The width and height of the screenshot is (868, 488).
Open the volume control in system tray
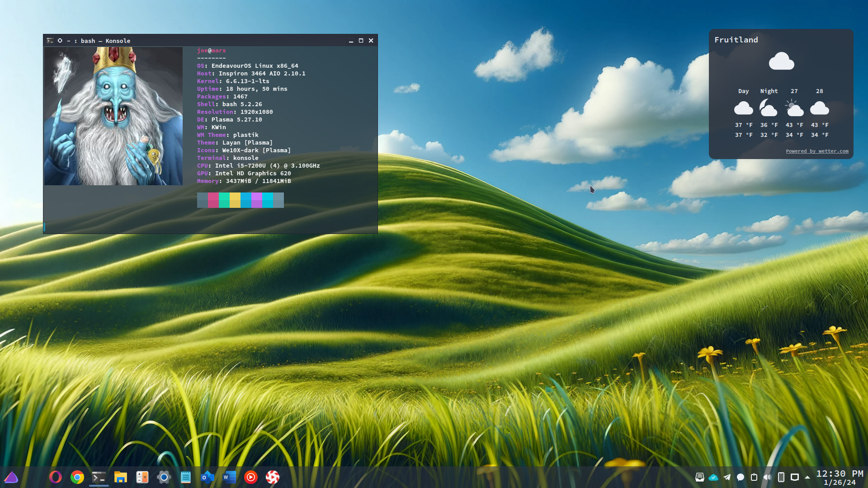pos(767,477)
